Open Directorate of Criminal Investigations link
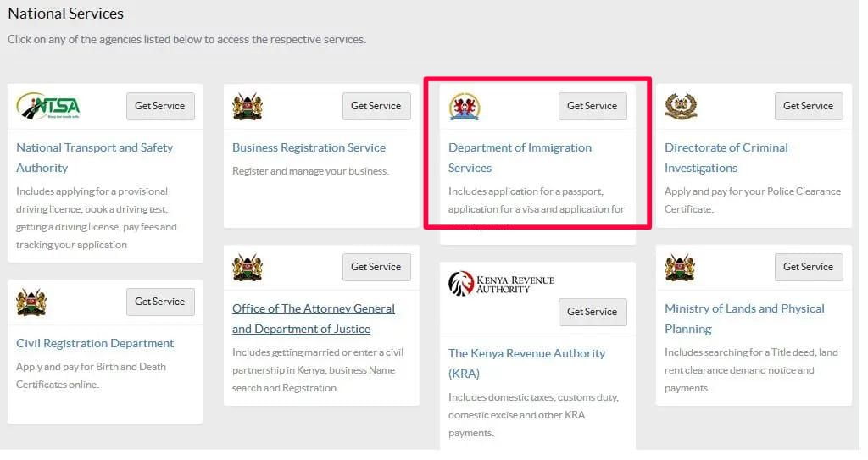 (726, 158)
